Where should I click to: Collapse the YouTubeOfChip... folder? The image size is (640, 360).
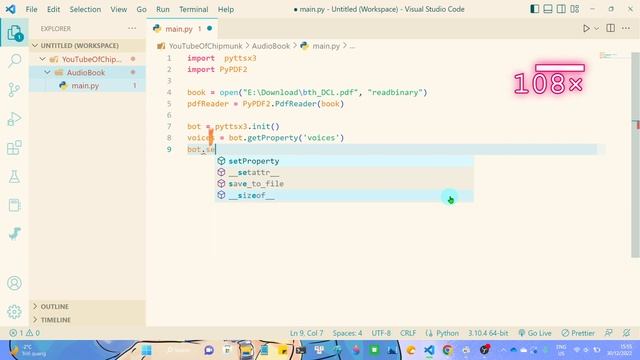coord(42,59)
